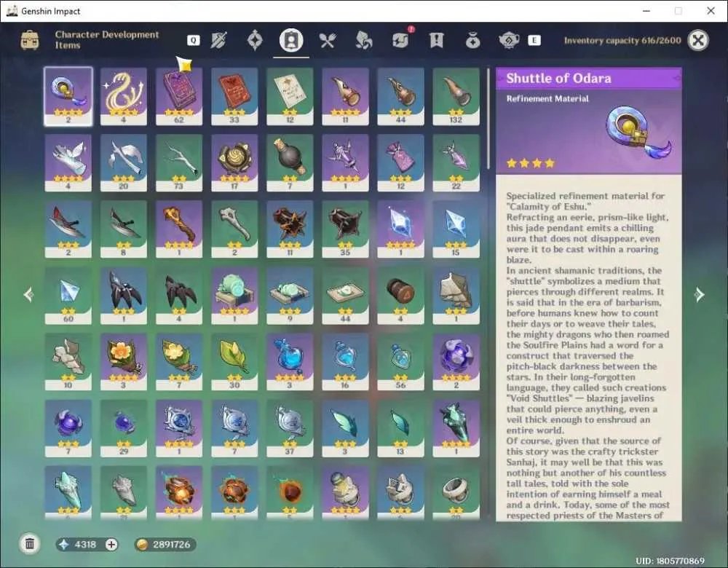The height and width of the screenshot is (568, 728).
Task: Close the inventory with the round X button
Action: click(698, 40)
